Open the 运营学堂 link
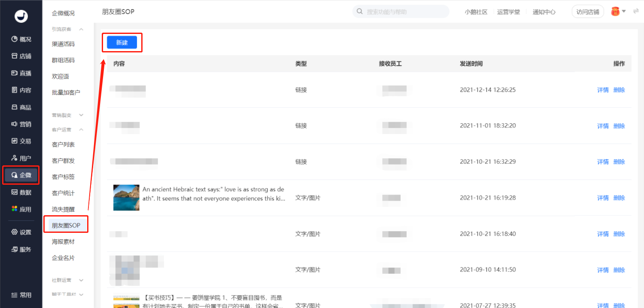The image size is (644, 308). tap(508, 12)
